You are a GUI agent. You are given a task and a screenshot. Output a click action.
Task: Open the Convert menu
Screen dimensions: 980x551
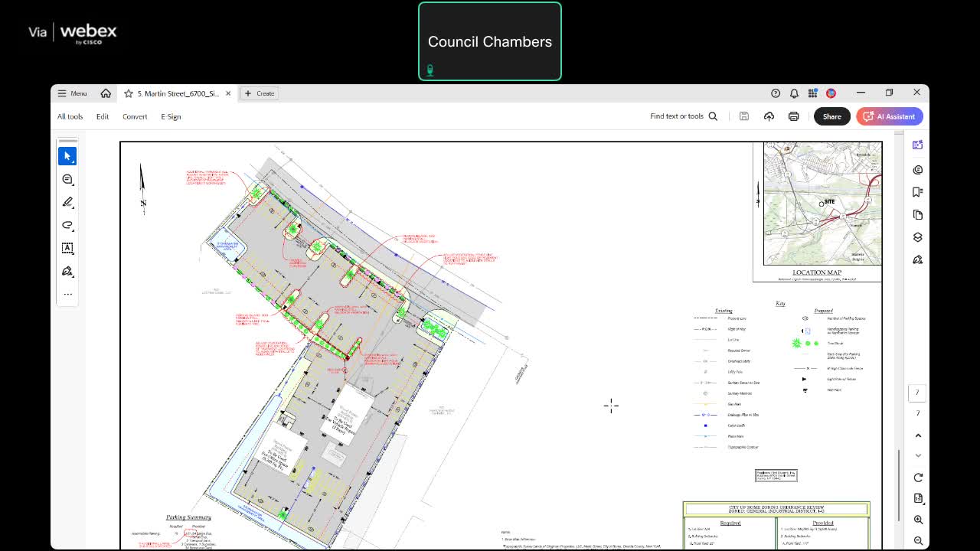(x=135, y=116)
